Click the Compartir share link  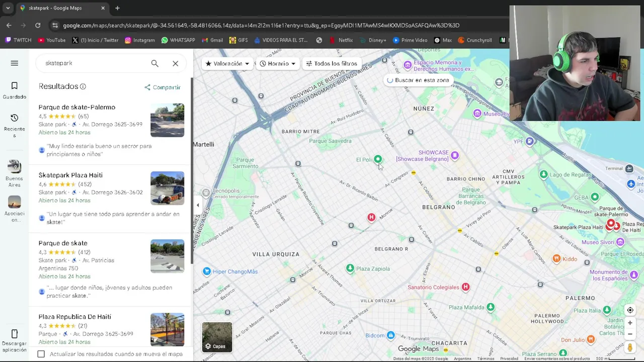pos(162,87)
